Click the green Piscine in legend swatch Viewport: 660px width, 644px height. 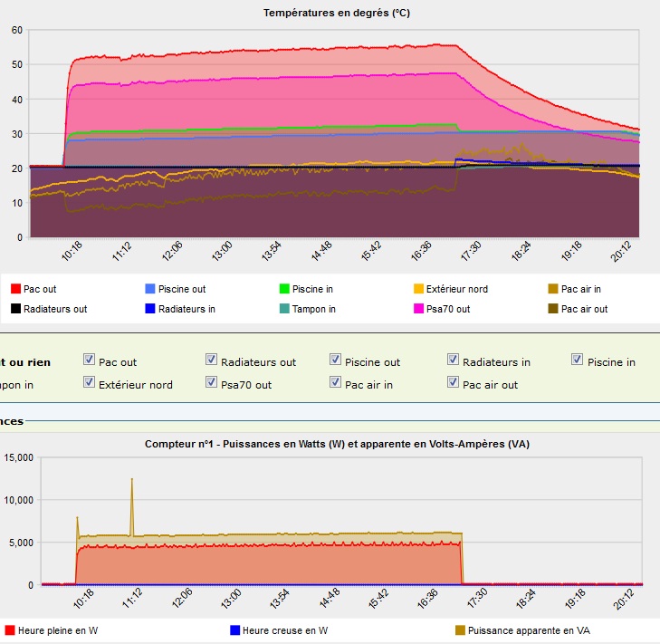click(x=284, y=289)
